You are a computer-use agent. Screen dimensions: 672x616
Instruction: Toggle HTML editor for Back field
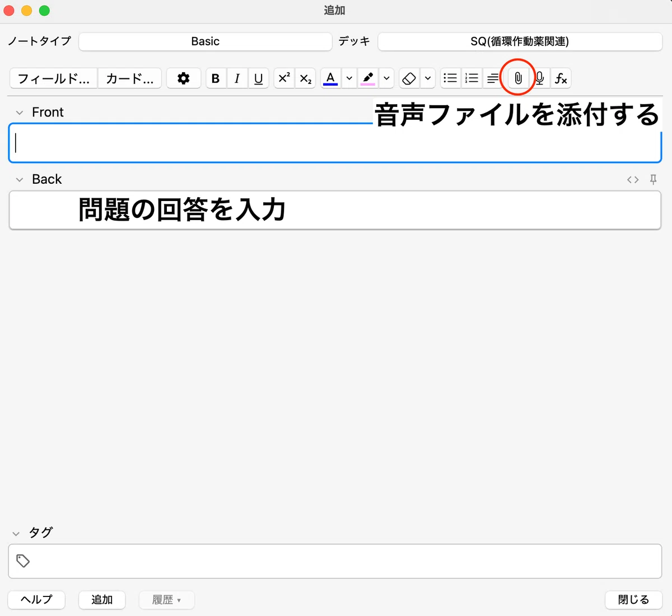[633, 180]
